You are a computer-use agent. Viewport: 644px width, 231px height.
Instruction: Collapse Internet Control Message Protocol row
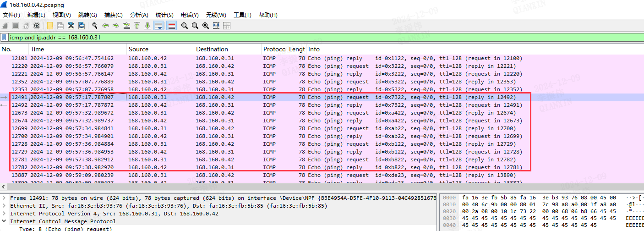(4, 221)
